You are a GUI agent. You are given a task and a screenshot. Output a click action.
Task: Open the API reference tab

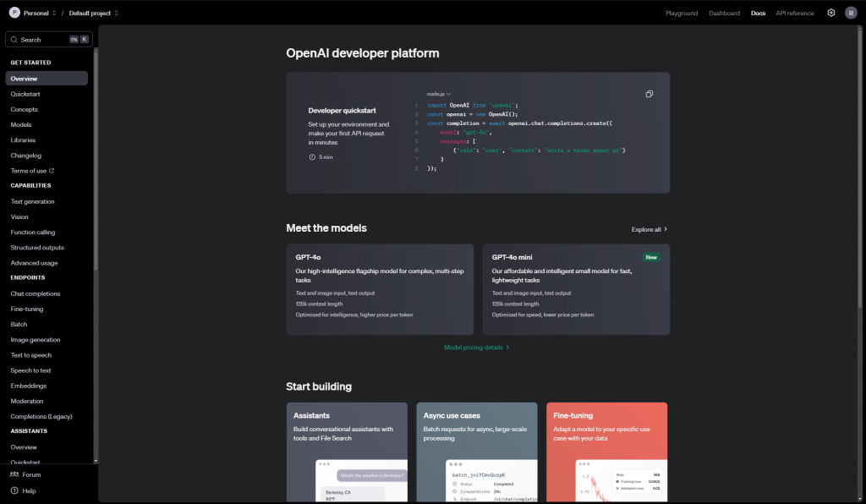[x=794, y=14]
